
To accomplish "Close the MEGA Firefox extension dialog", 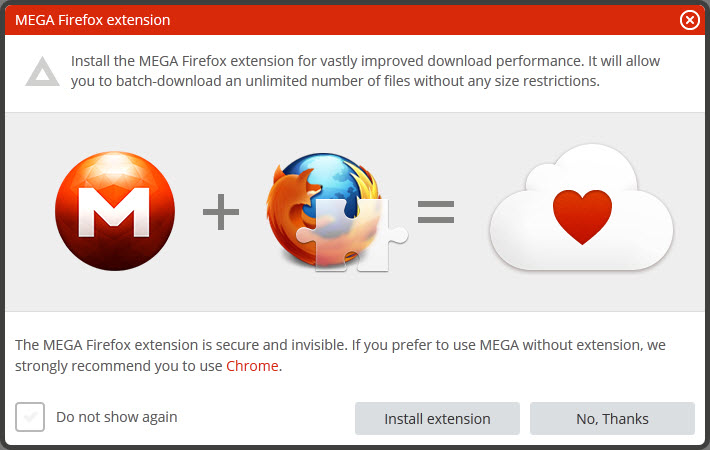I will [689, 20].
